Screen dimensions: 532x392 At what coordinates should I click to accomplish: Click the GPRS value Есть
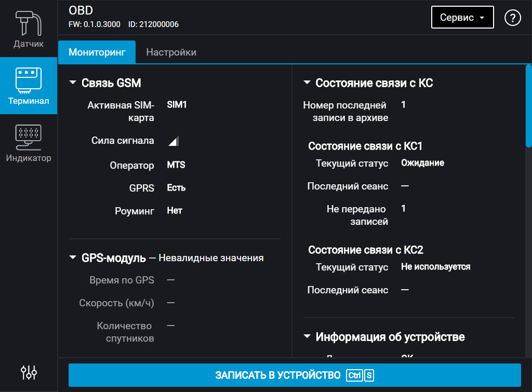176,188
